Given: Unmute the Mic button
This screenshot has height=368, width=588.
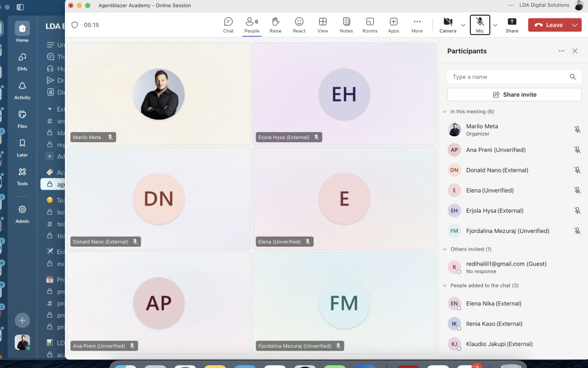Looking at the screenshot, I should (x=480, y=25).
